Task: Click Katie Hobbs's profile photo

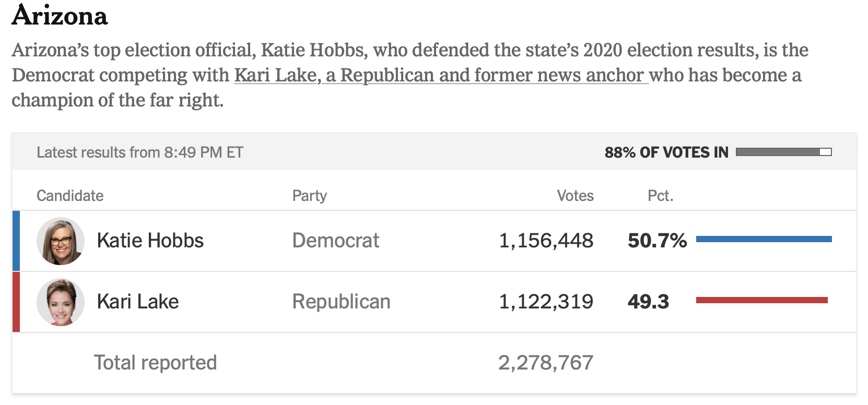Action: click(61, 241)
